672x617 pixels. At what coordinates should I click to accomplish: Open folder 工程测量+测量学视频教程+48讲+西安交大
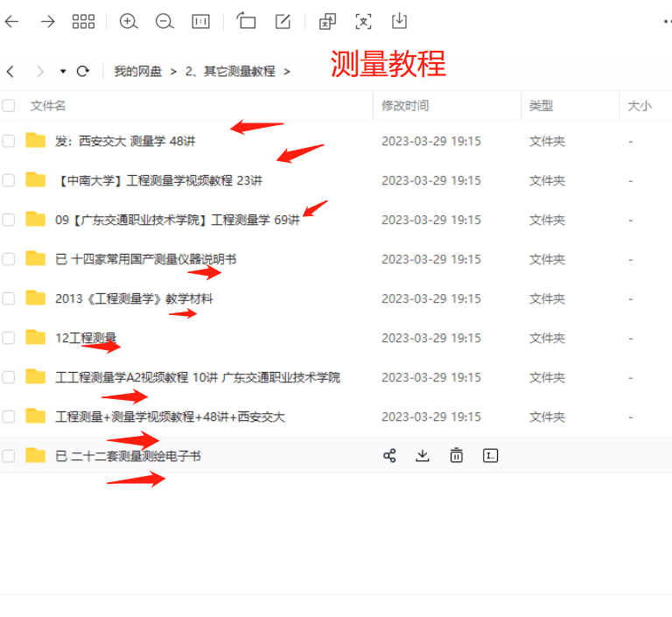(170, 417)
